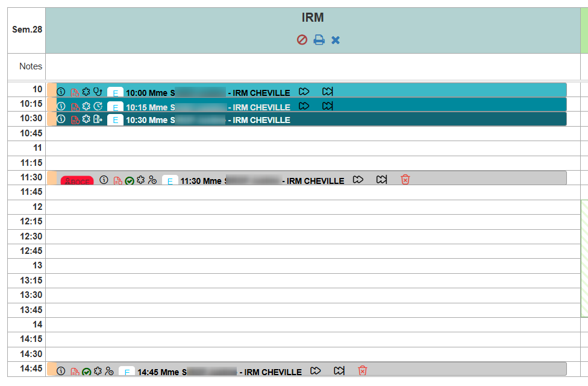
Task: Open info icon on the 11:30 appointment
Action: (104, 180)
